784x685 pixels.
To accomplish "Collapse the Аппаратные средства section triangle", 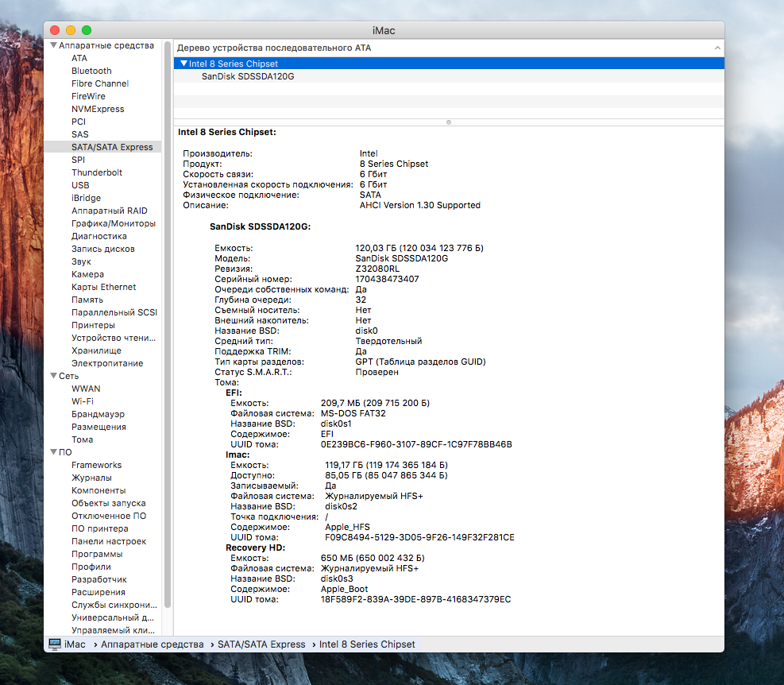I will 53,45.
